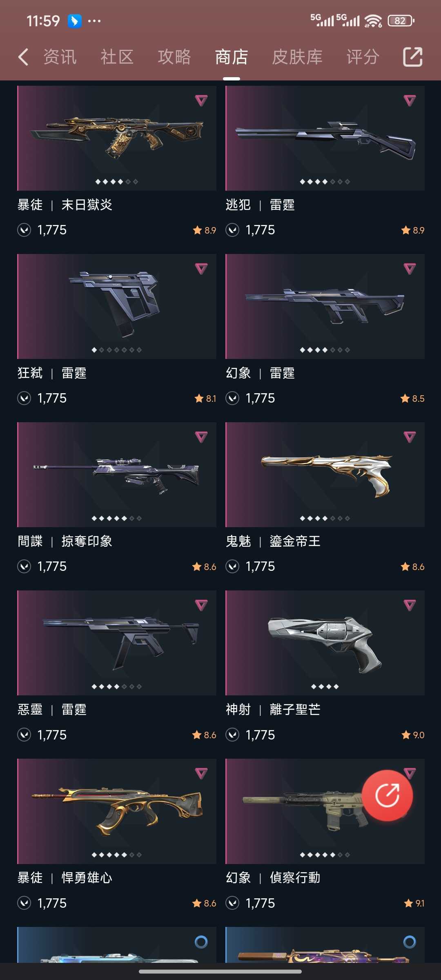The height and width of the screenshot is (980, 441).
Task: Tap the tier triangle on 逃犯 雷霆
Action: click(410, 100)
